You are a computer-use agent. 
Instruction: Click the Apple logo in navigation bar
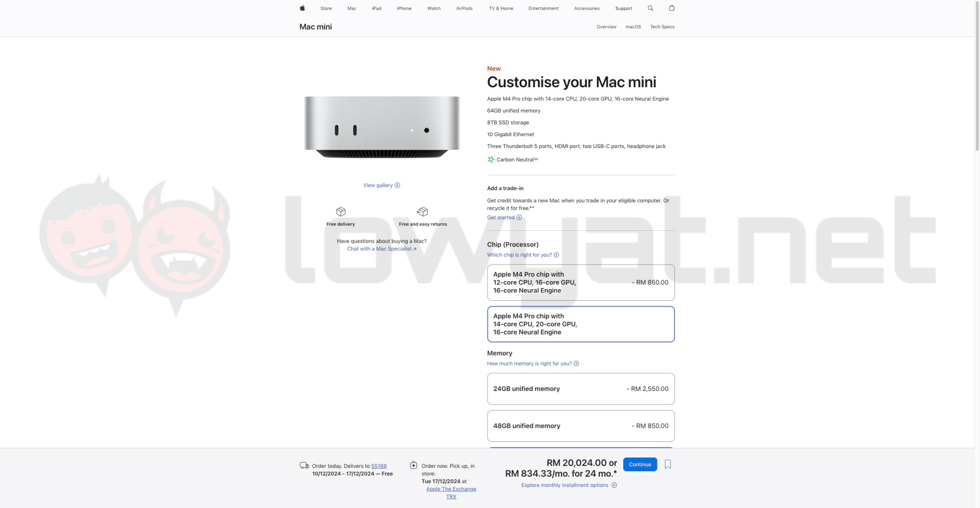(302, 8)
